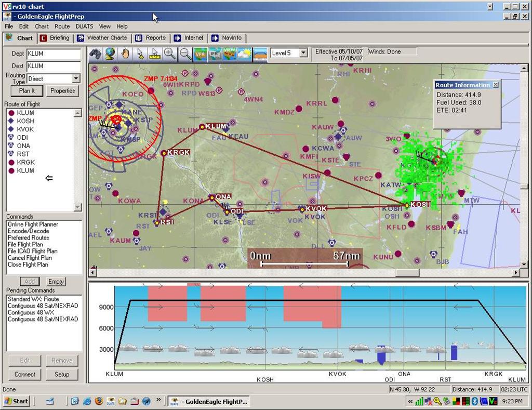Select KOSH in Route of Flight list
Screen dimensions: 532x410
[25, 121]
